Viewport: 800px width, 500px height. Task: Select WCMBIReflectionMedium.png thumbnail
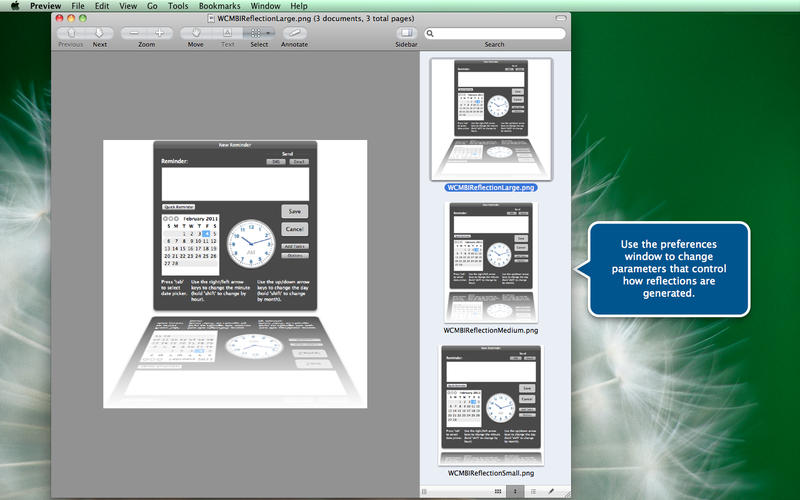491,262
